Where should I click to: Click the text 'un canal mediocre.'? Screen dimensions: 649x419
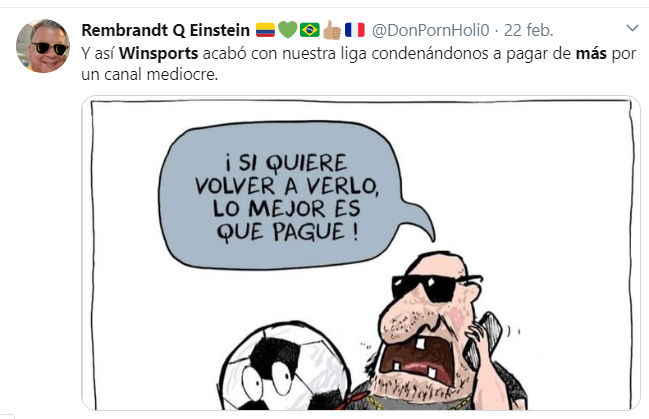coord(149,75)
